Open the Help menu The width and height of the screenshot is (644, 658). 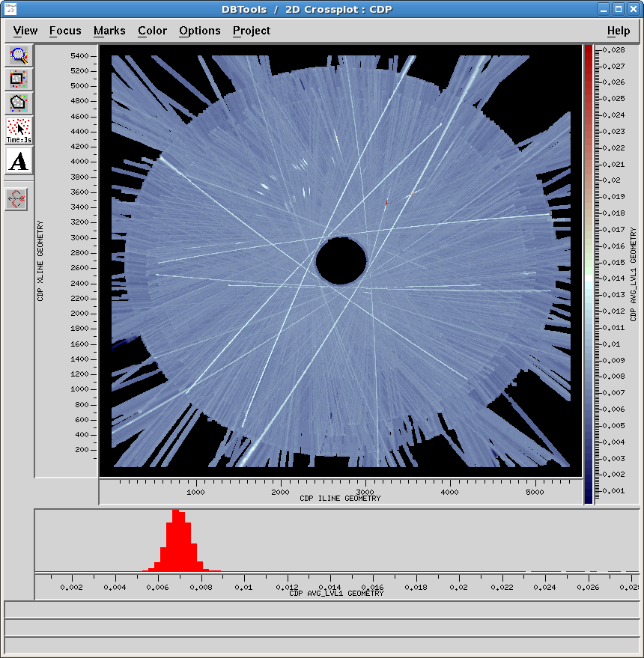point(619,31)
